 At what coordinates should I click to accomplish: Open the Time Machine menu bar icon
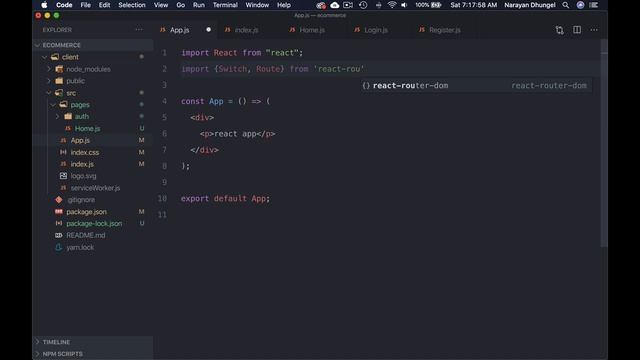[x=363, y=5]
